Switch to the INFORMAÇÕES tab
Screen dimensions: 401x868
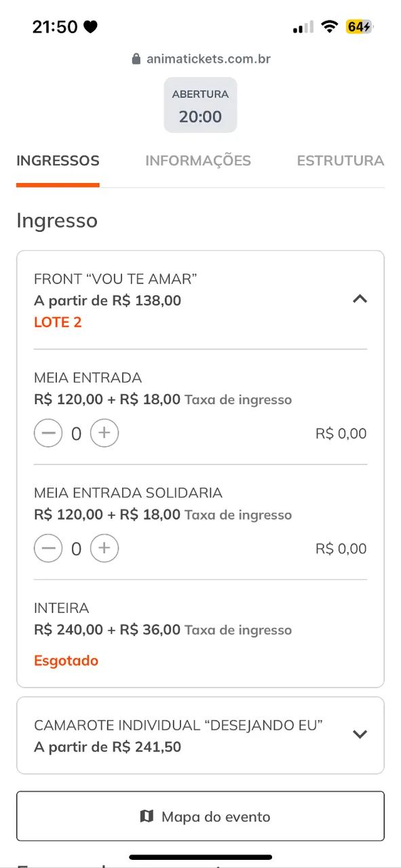click(x=197, y=161)
